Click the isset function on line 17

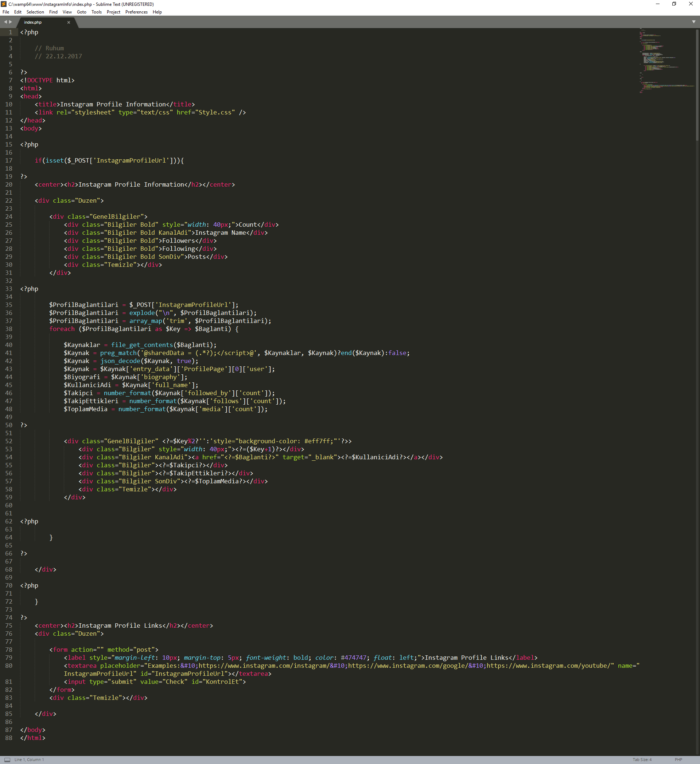click(x=55, y=160)
